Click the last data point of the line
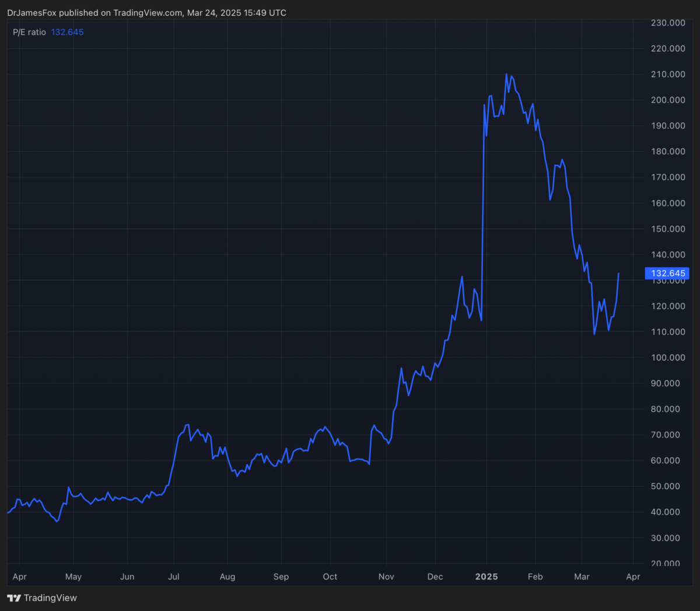This screenshot has width=700, height=611. click(x=618, y=274)
